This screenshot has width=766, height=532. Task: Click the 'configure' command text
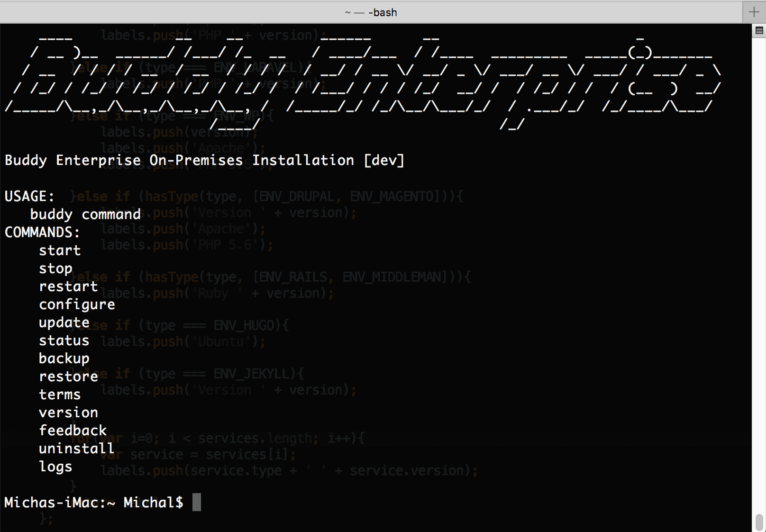coord(77,305)
